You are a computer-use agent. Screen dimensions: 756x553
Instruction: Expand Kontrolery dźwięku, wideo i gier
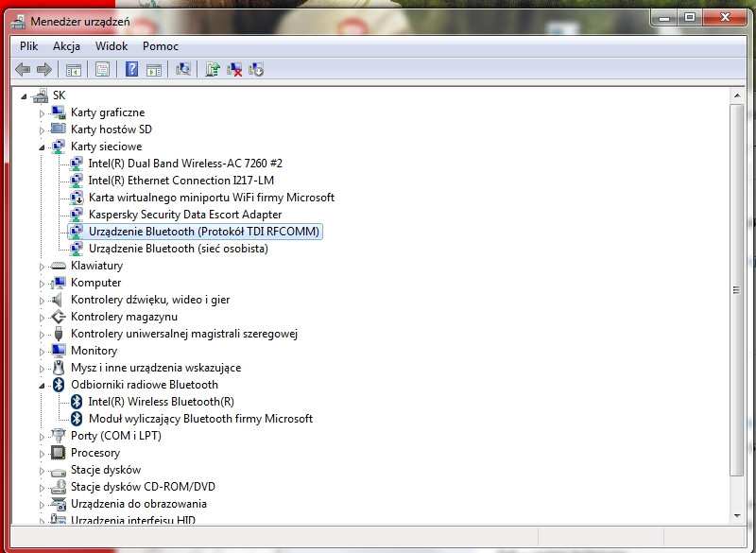(x=42, y=301)
